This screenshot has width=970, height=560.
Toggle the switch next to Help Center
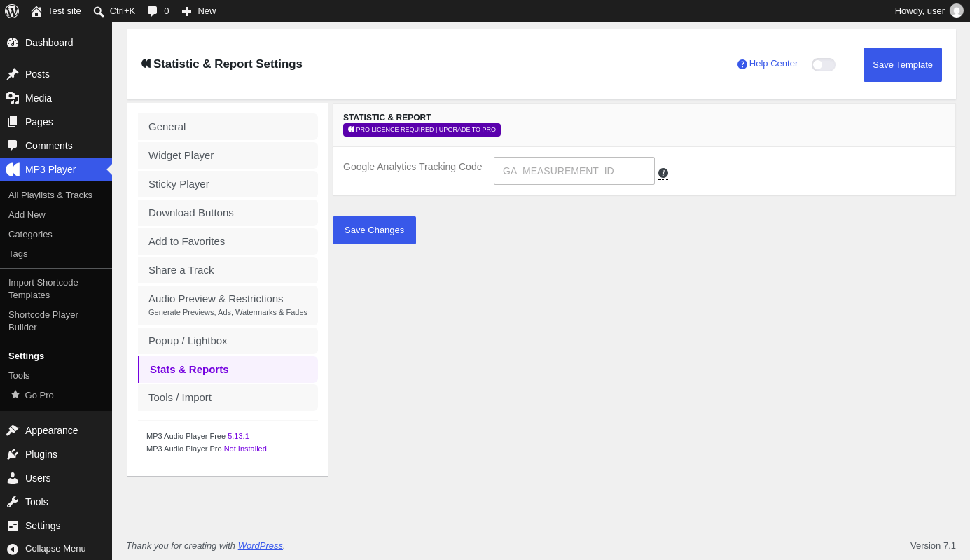click(824, 64)
